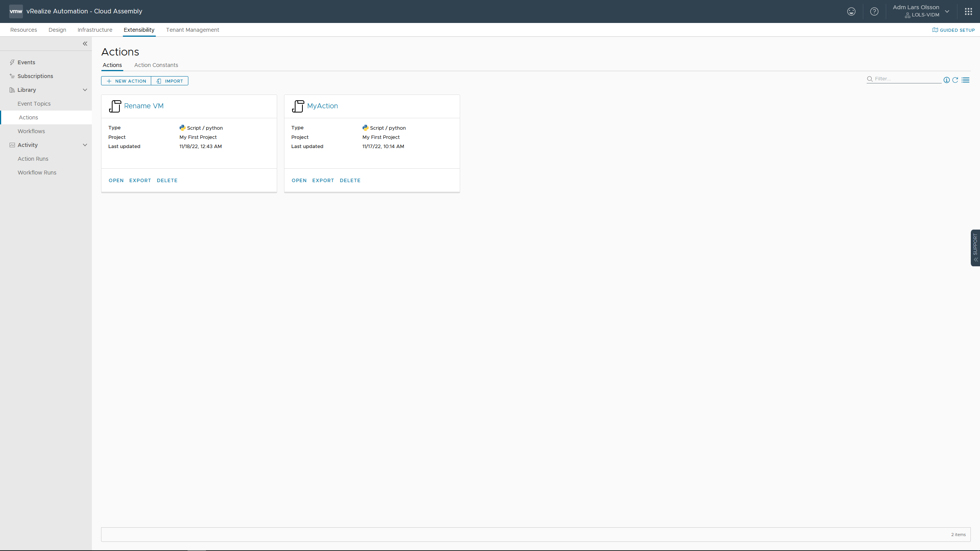This screenshot has width=980, height=551.
Task: Focus the Filter input field
Action: click(x=904, y=79)
